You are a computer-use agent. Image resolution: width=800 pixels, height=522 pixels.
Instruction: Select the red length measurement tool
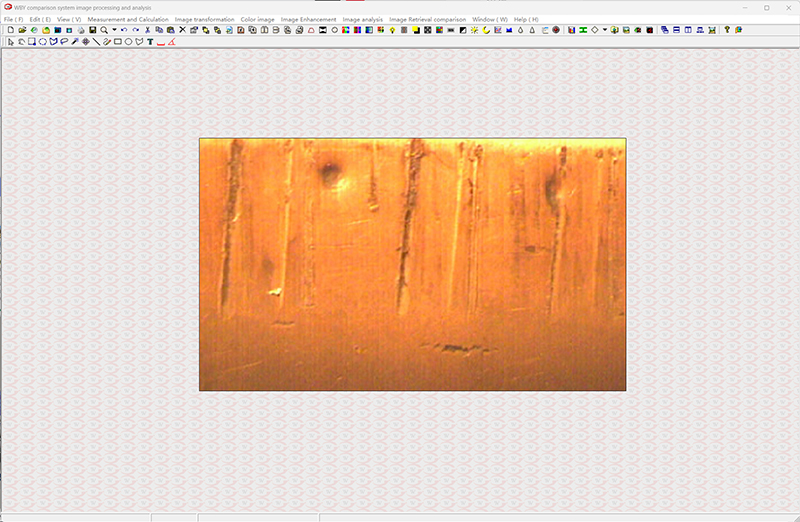tap(161, 43)
